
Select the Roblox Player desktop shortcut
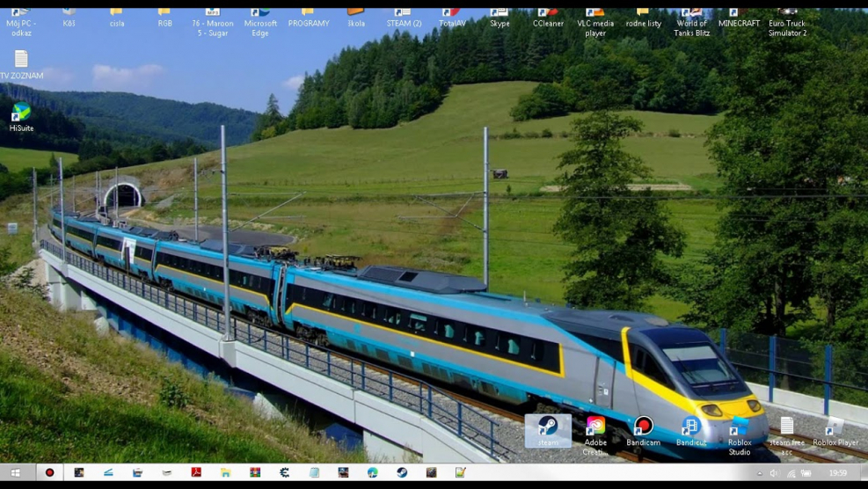(835, 431)
